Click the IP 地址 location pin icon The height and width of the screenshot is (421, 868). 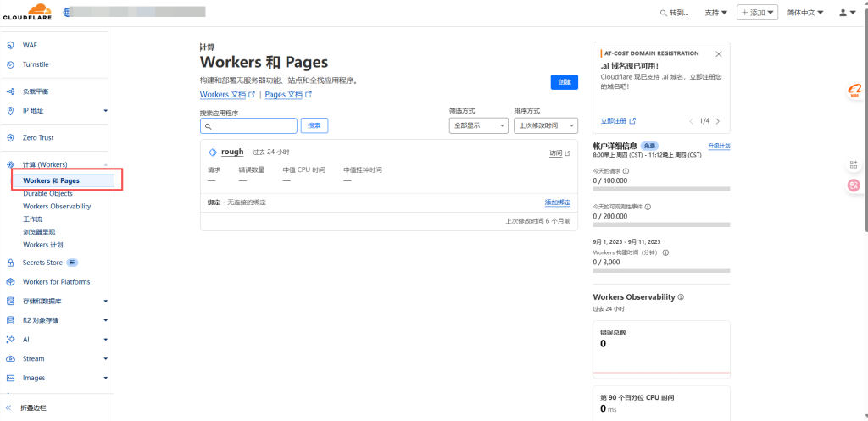point(10,111)
